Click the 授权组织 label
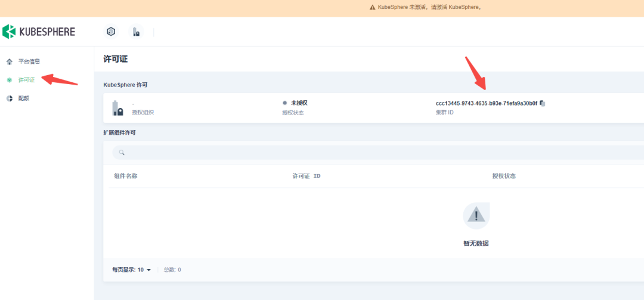The image size is (644, 300). tap(143, 112)
